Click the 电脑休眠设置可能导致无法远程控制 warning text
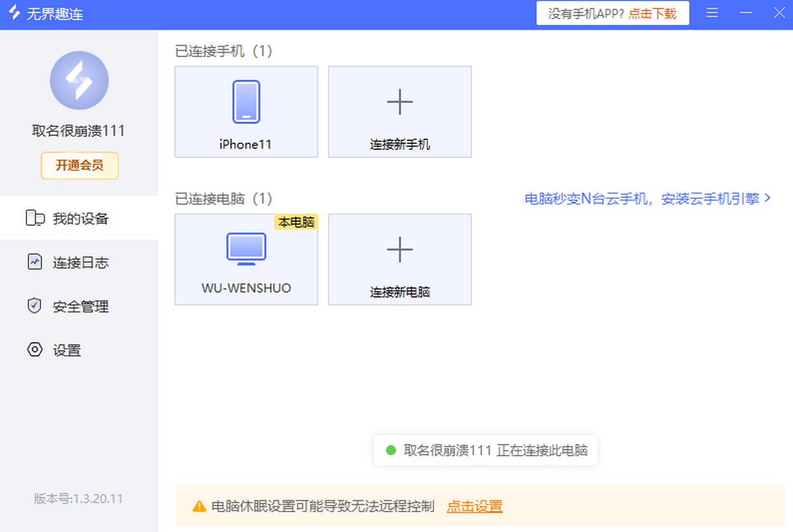Image resolution: width=793 pixels, height=532 pixels. point(323,507)
